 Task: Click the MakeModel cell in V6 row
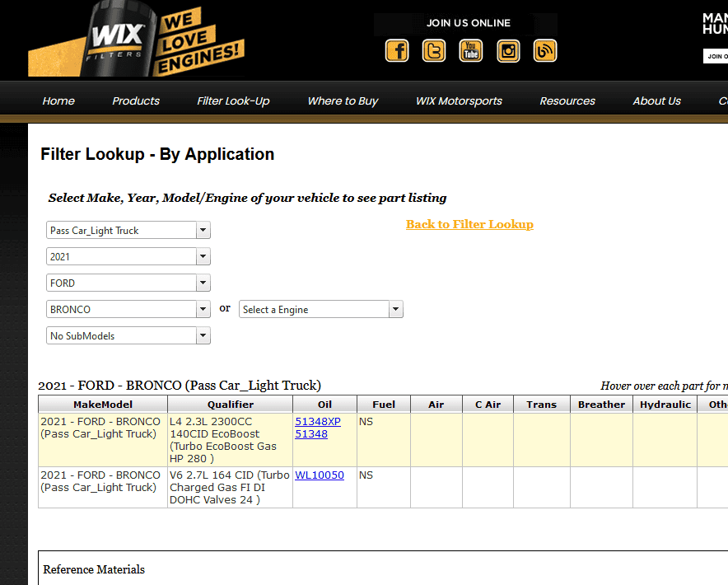[103, 488]
